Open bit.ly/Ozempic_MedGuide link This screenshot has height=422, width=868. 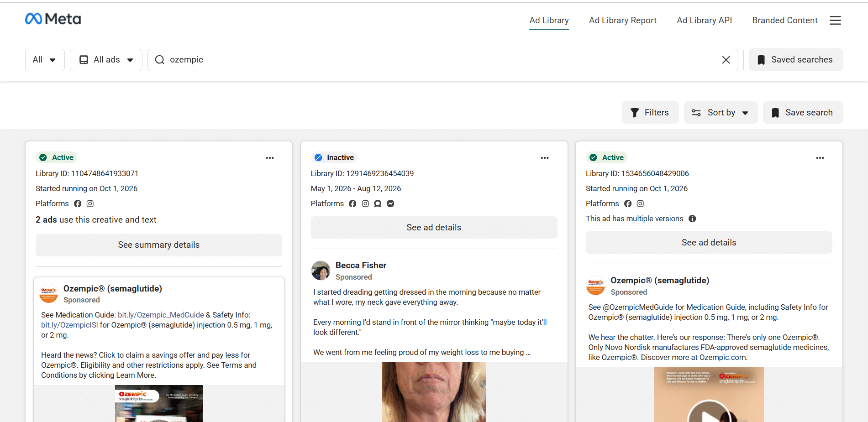tap(161, 315)
